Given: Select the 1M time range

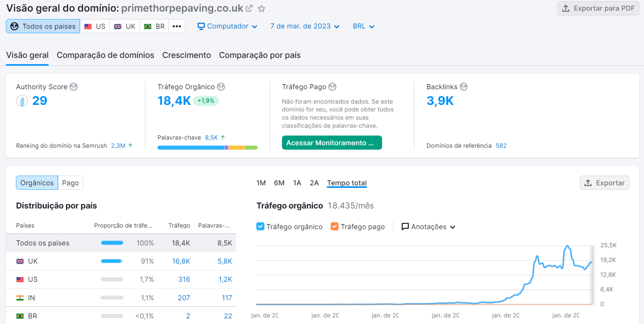Looking at the screenshot, I should tap(261, 183).
